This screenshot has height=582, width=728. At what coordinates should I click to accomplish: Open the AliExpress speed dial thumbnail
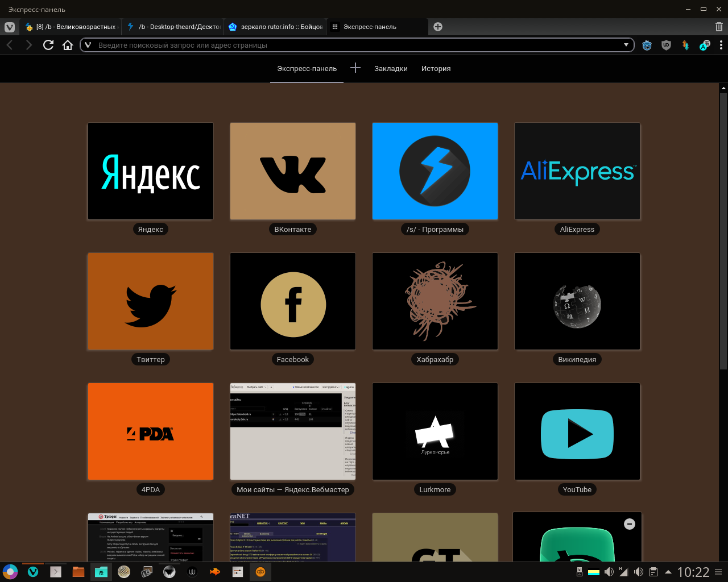point(577,171)
